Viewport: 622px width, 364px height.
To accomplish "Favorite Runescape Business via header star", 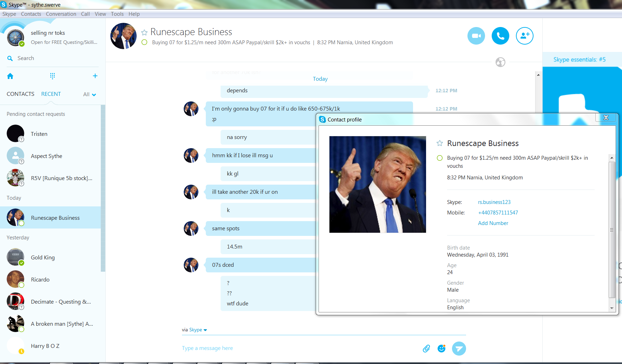I will pos(144,33).
